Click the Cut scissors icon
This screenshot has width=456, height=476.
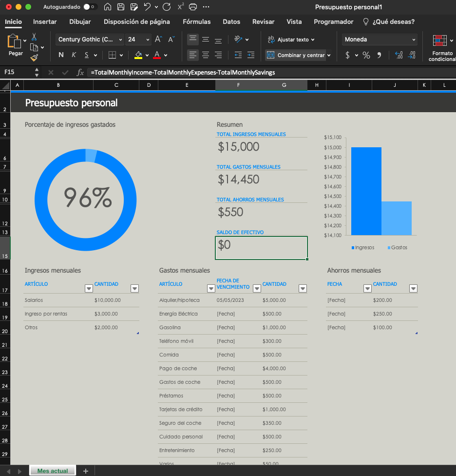point(34,37)
